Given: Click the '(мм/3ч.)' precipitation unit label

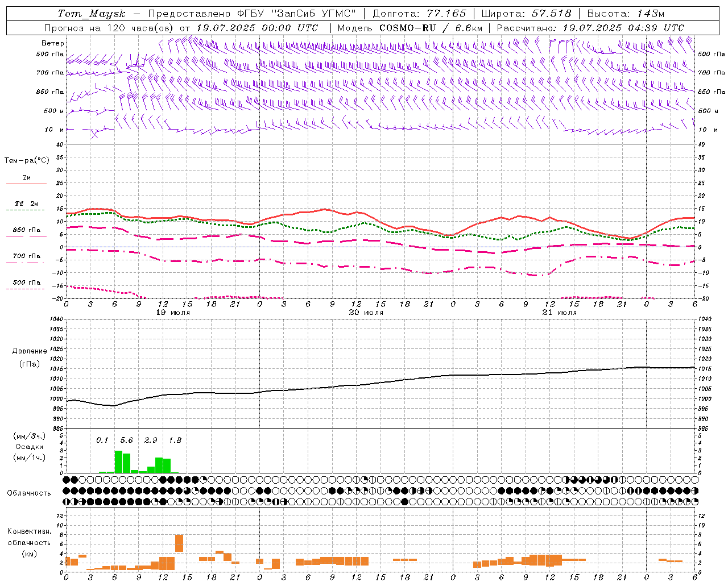Looking at the screenshot, I should [30, 436].
